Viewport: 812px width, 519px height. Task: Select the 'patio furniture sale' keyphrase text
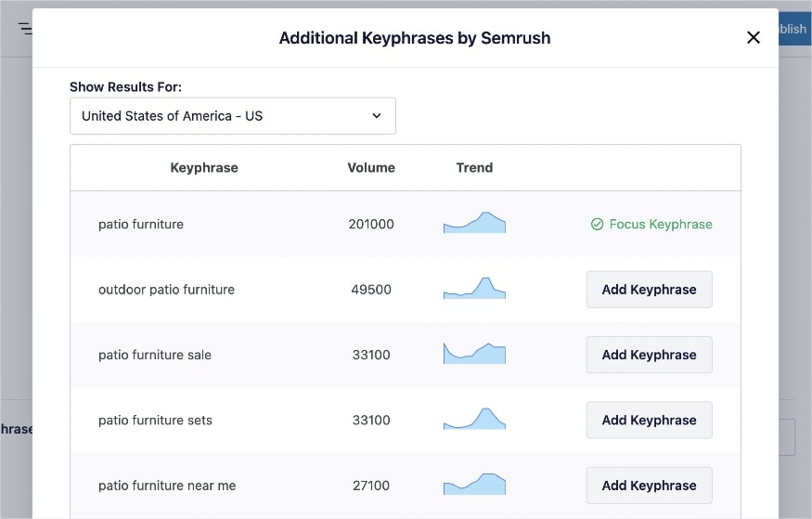(155, 355)
